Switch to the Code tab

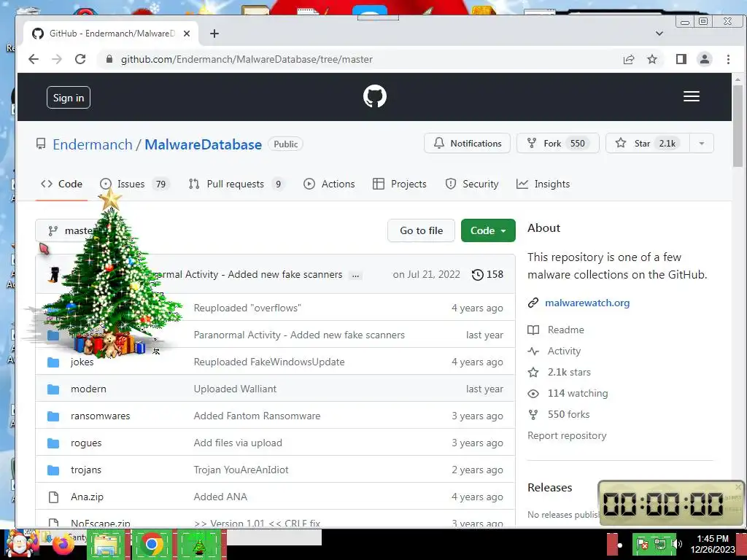click(61, 184)
